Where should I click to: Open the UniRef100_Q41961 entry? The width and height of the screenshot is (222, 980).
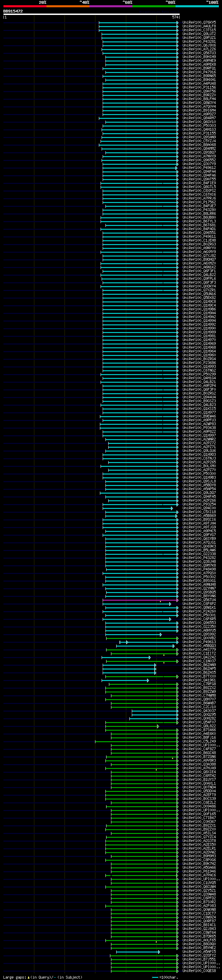(199, 680)
